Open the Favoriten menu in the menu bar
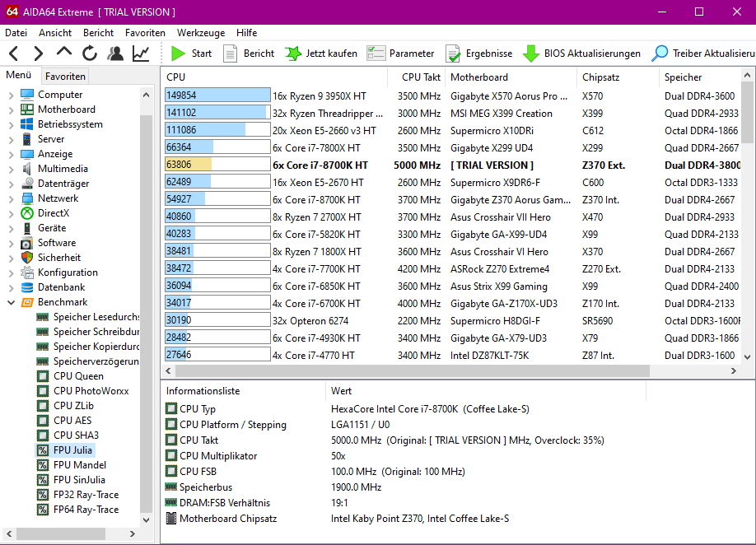This screenshot has width=756, height=545. tap(145, 33)
